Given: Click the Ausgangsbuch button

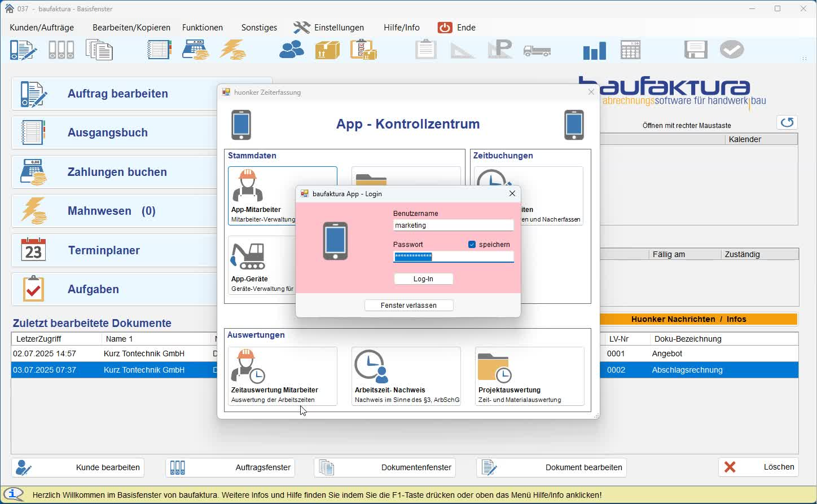Looking at the screenshot, I should pyautogui.click(x=115, y=132).
